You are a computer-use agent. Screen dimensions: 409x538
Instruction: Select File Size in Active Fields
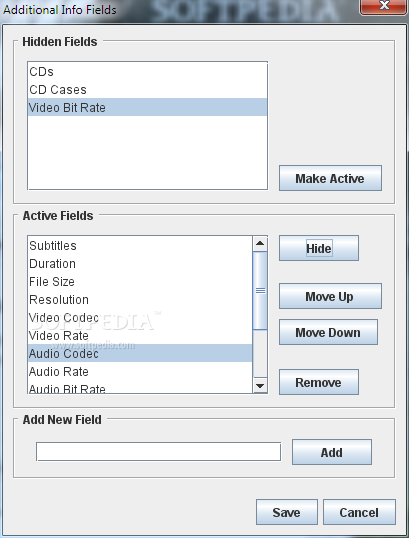[x=140, y=281]
